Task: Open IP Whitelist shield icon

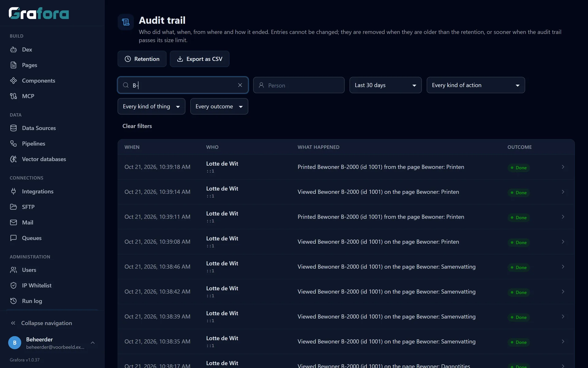Action: coord(13,286)
